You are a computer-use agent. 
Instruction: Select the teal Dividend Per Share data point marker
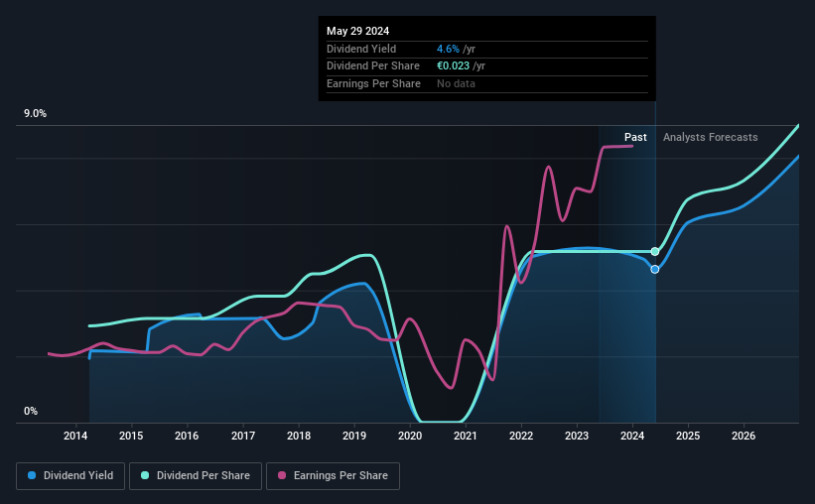(x=655, y=251)
